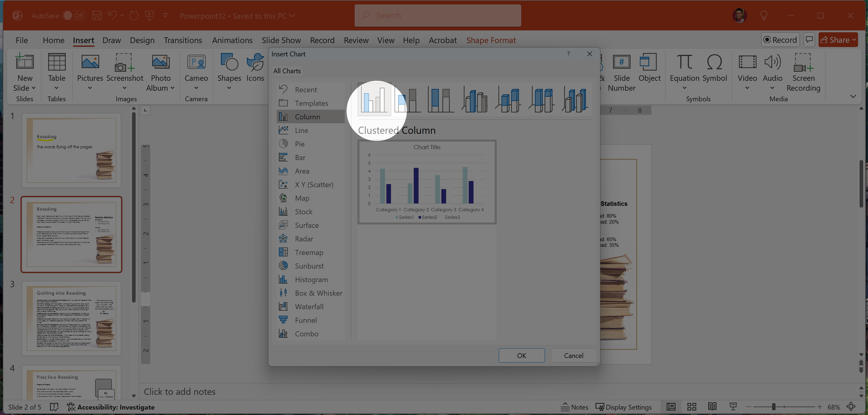Open Slide Sorter view in status bar

point(692,407)
